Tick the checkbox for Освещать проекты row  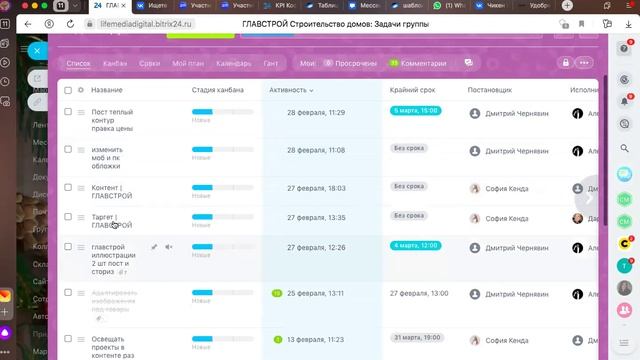point(68,339)
